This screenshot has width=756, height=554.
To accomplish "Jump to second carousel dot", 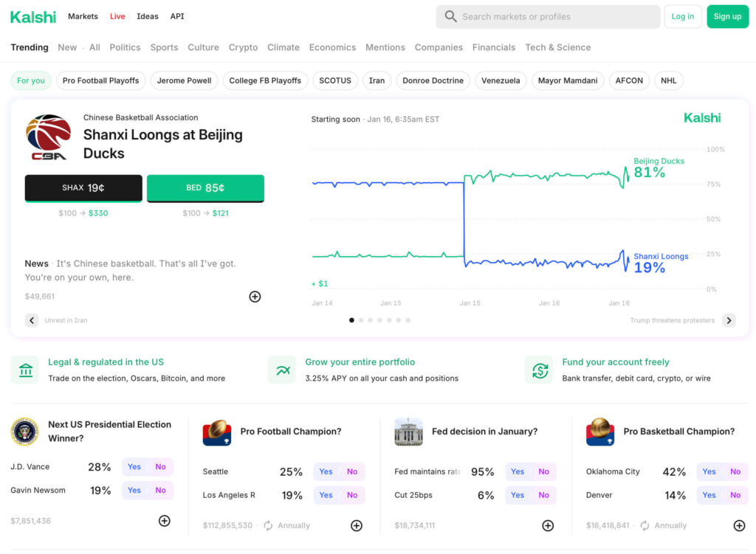I will click(x=361, y=320).
